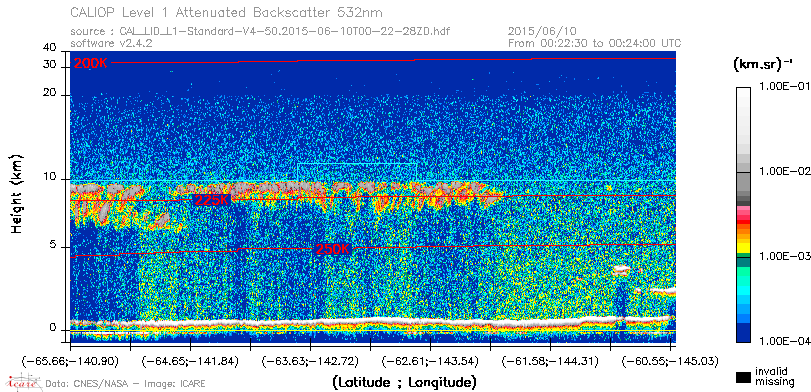811x392 pixels.
Task: Click the ICARE logo at bottom left
Action: [x=22, y=383]
